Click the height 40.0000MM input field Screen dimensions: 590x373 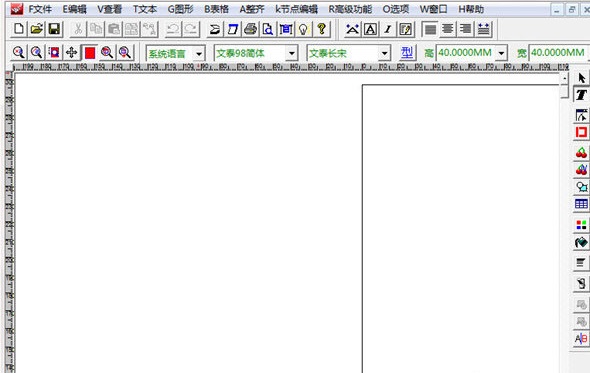[x=465, y=53]
